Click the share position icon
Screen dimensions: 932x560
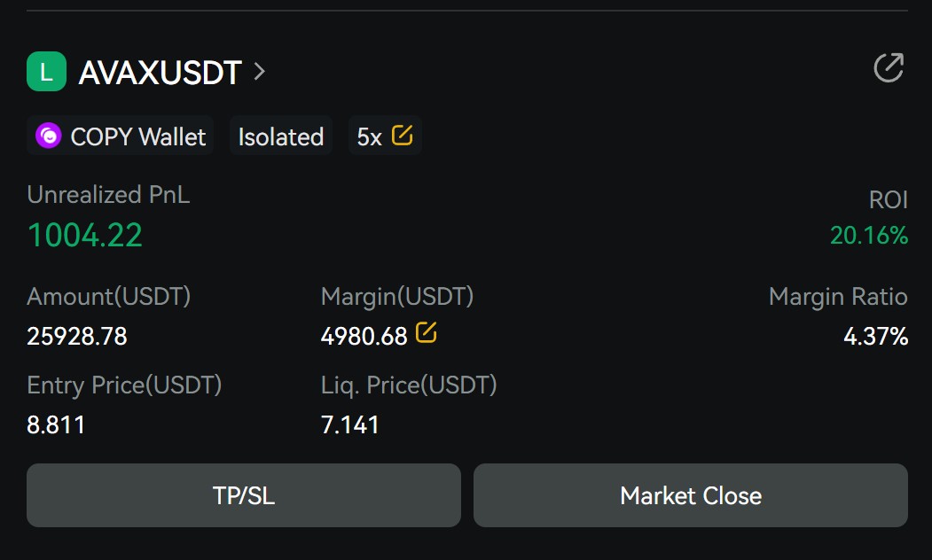point(888,68)
